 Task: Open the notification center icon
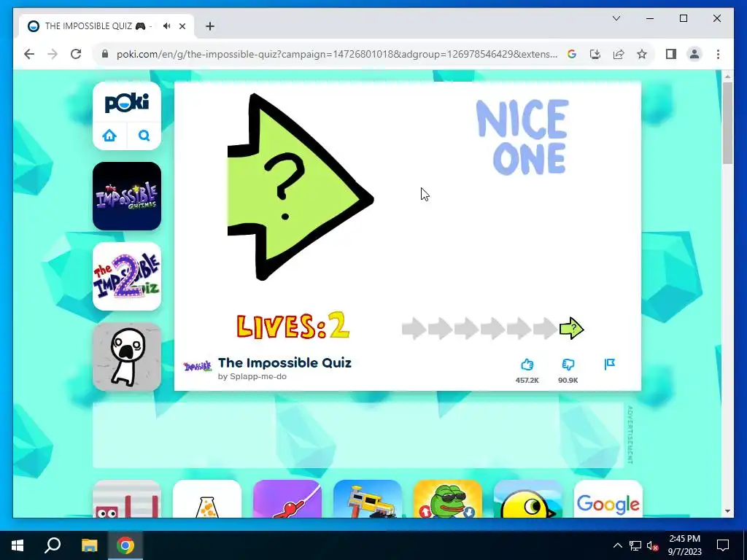[x=723, y=545]
